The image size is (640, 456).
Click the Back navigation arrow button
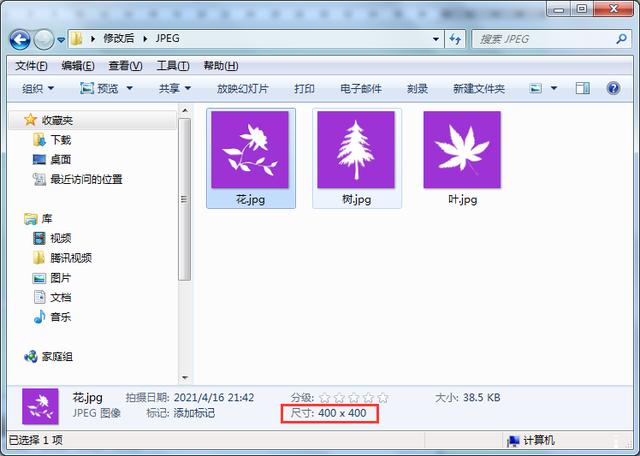click(x=22, y=39)
